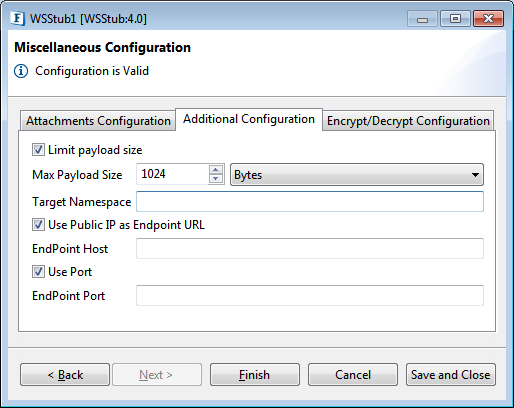Go to previous page with Back button
The height and width of the screenshot is (408, 514).
coord(65,375)
